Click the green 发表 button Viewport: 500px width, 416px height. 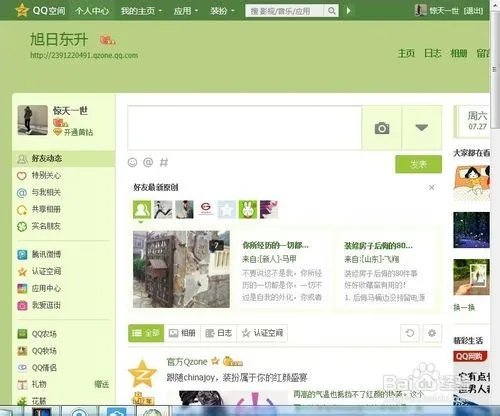[x=419, y=164]
